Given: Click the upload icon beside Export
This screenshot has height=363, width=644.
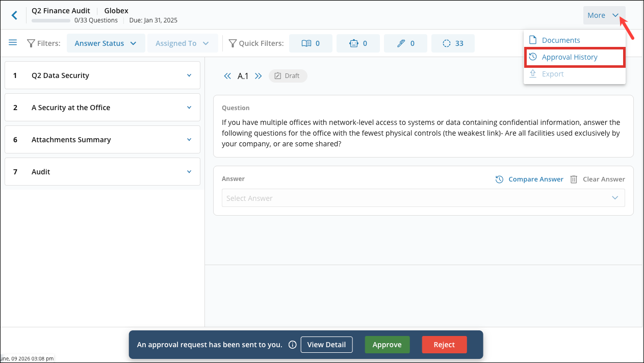Looking at the screenshot, I should (533, 73).
